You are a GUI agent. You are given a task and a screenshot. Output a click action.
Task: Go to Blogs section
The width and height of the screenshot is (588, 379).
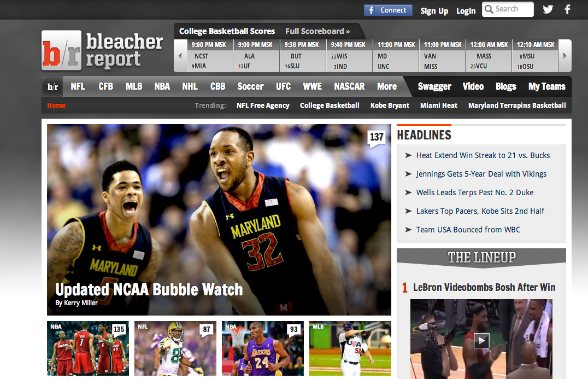506,86
